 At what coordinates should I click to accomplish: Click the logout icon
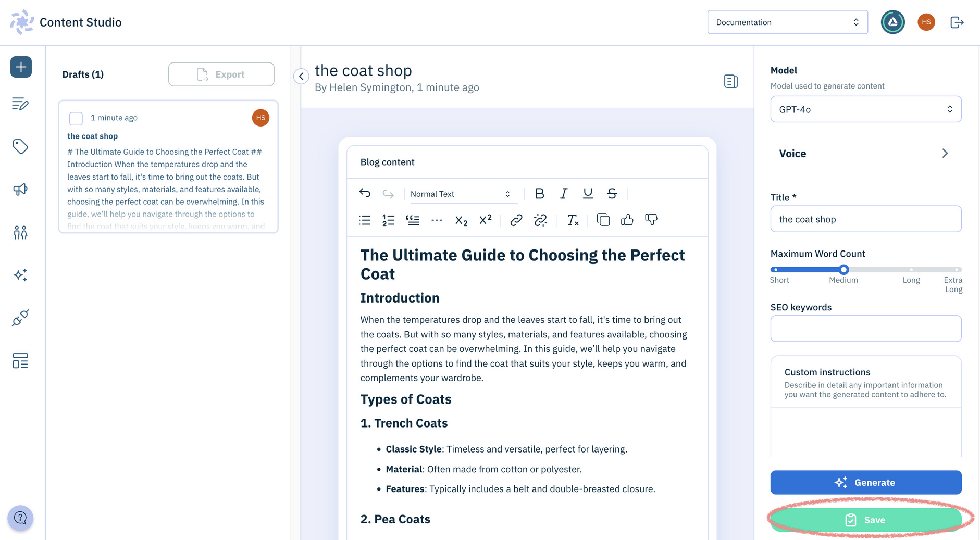click(x=957, y=22)
